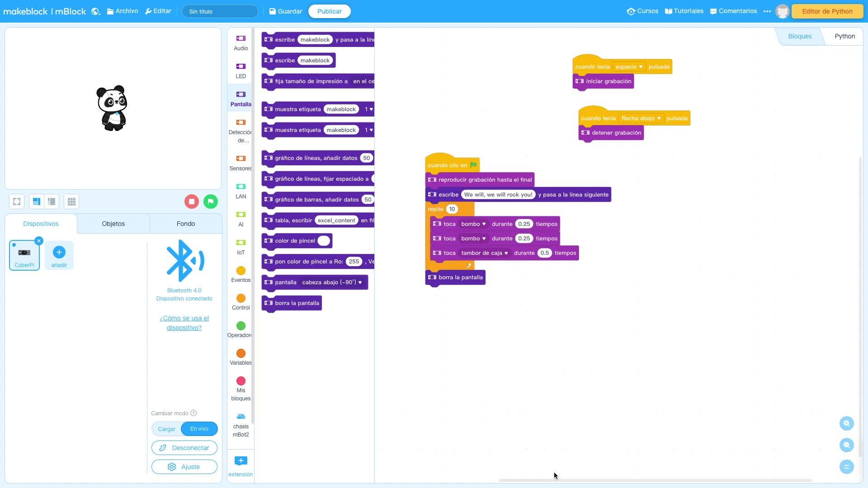This screenshot has width=868, height=488.
Task: Expand the flecha abajo key dropdown
Action: (x=641, y=118)
